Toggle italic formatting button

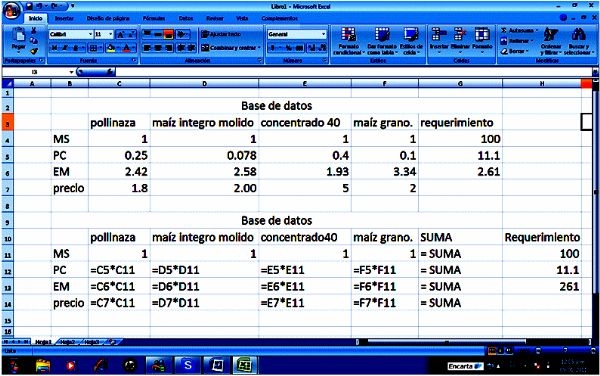[65, 48]
